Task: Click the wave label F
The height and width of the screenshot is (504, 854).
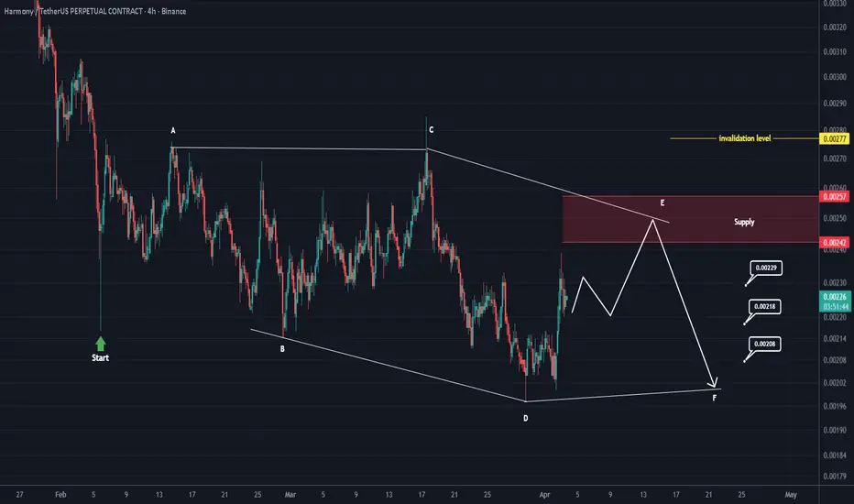Action: pos(715,398)
